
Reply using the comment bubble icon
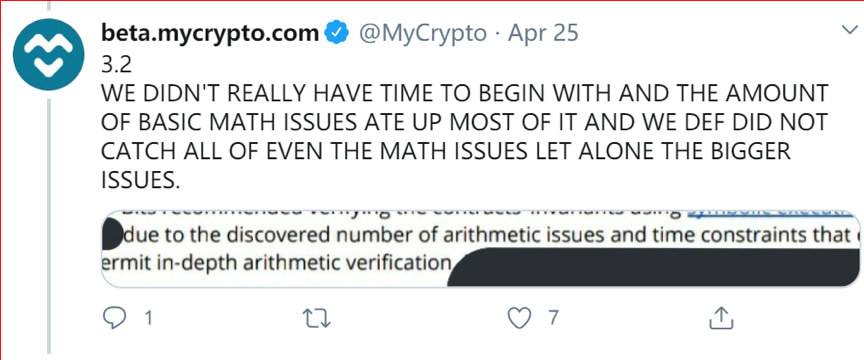[114, 318]
